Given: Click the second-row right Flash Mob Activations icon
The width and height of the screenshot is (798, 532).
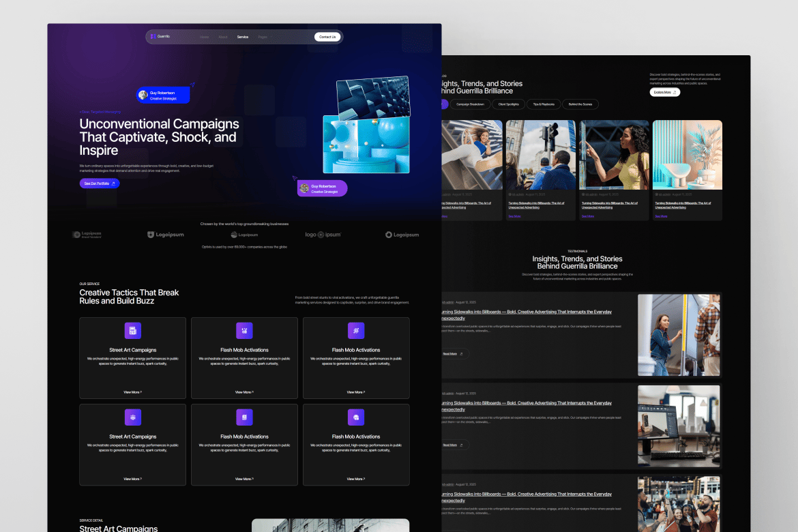Looking at the screenshot, I should [x=356, y=417].
